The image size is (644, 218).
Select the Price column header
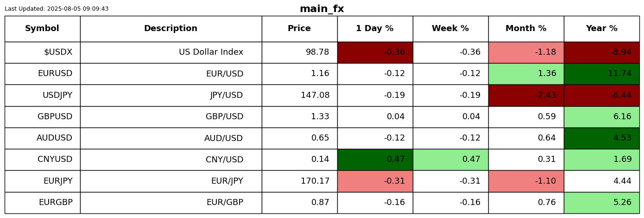(x=299, y=29)
